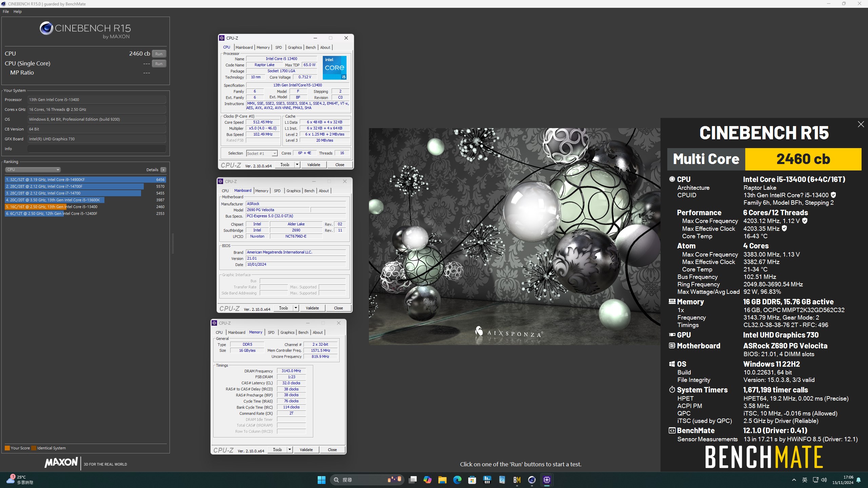Expand Tools dropdown arrow in CPU-Z Memory window
This screenshot has width=868, height=488.
[290, 450]
